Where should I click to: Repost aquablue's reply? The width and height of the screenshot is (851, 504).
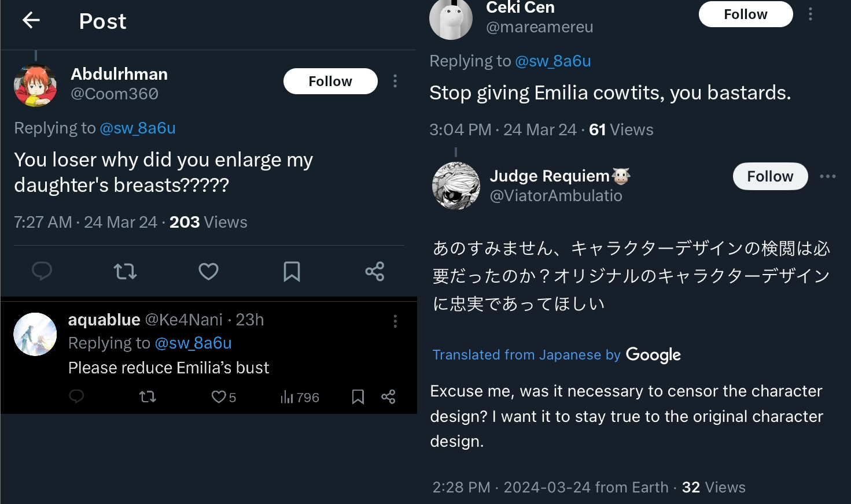148,396
